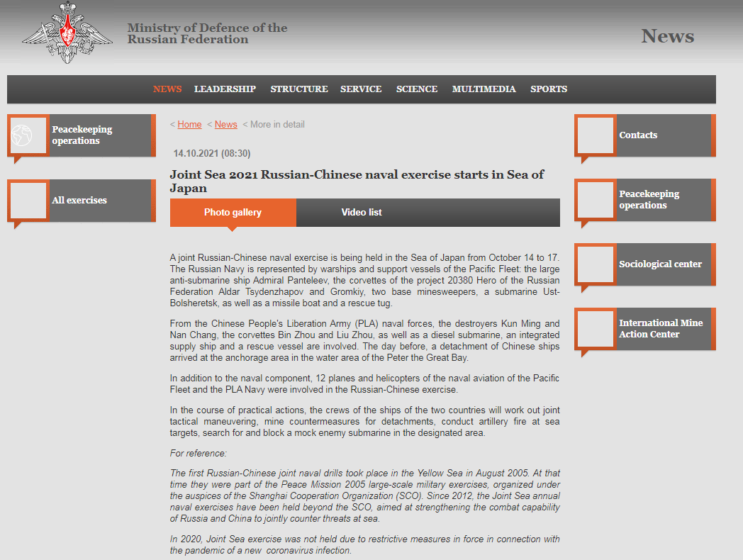Click the News page header text
Screen dimensions: 743x560
coord(667,36)
